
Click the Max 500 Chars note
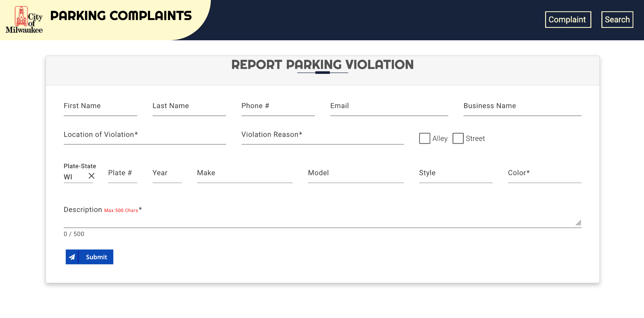click(121, 211)
